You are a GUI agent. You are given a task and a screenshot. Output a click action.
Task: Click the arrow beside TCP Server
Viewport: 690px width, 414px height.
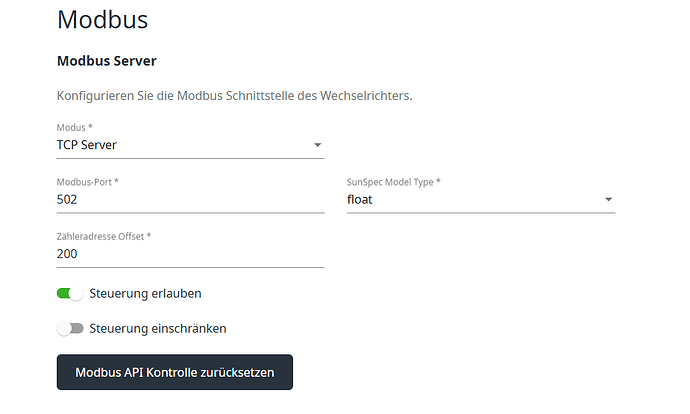318,145
